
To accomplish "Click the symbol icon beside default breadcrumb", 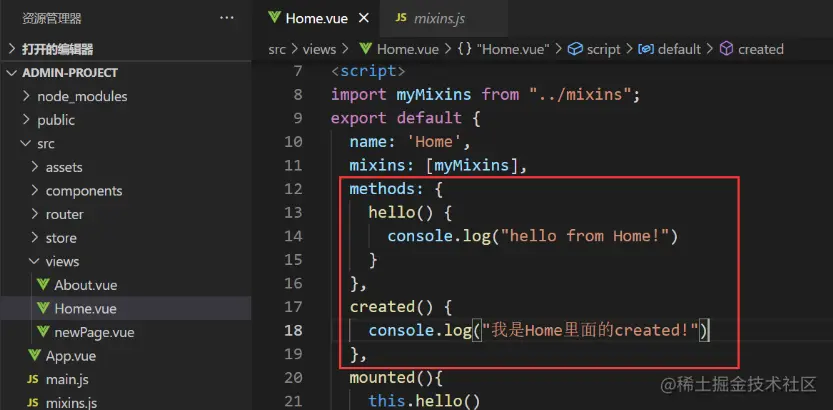I will [x=645, y=49].
